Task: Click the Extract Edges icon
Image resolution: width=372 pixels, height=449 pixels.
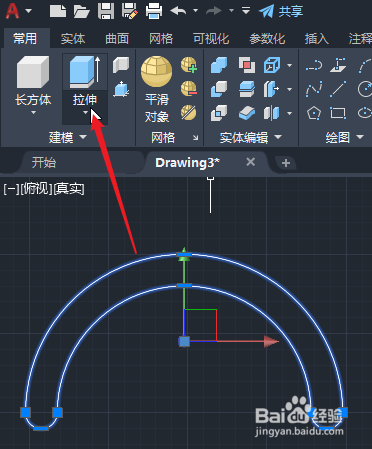Action: [x=272, y=65]
